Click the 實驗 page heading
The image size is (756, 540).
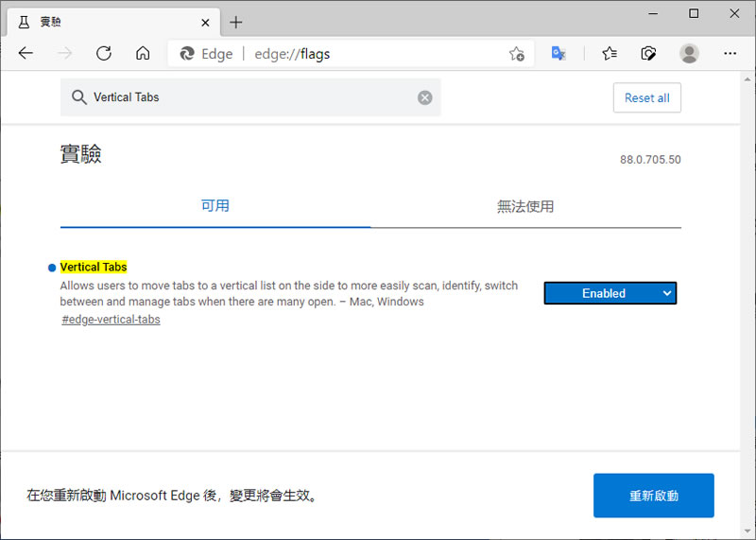pyautogui.click(x=80, y=154)
